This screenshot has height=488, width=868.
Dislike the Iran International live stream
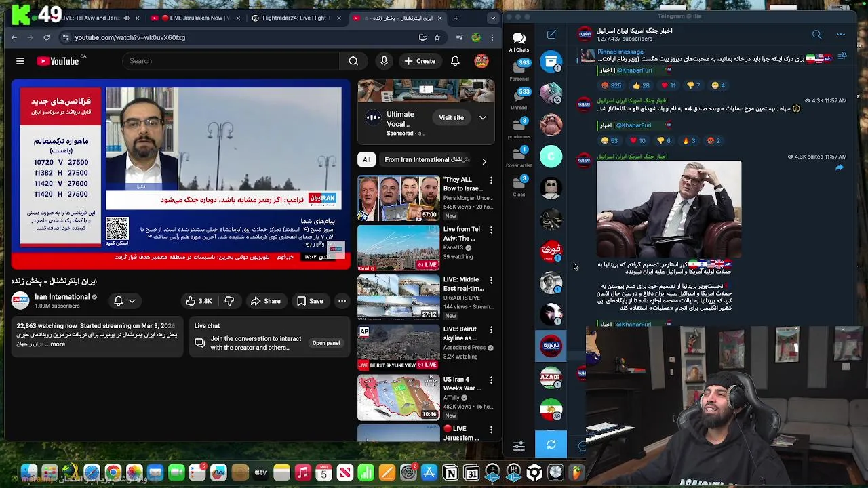click(229, 301)
